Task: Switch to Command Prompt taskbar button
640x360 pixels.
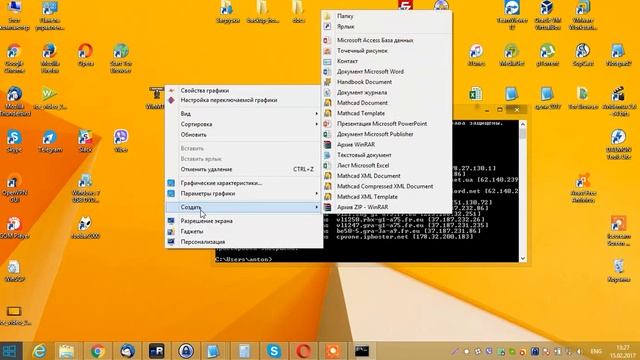Action: [x=362, y=351]
